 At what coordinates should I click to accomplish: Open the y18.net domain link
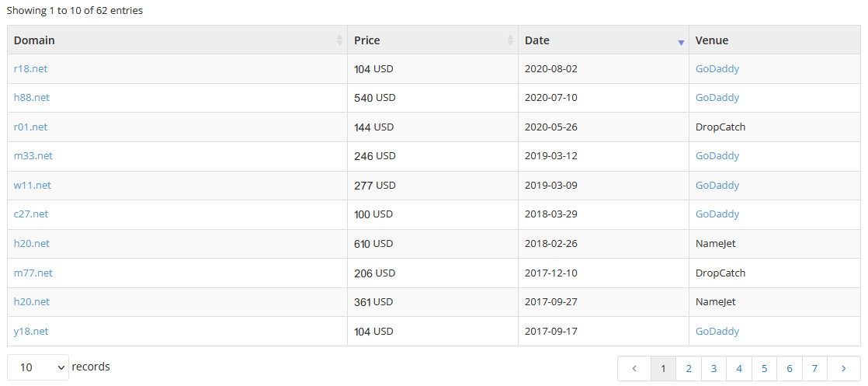31,331
